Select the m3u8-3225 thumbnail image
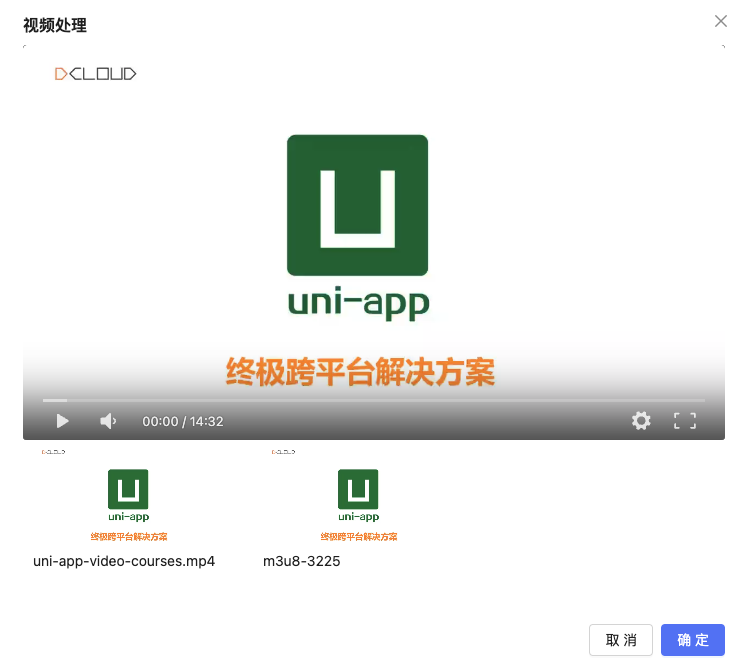Screen dimensions: 742x665 tap(358, 495)
